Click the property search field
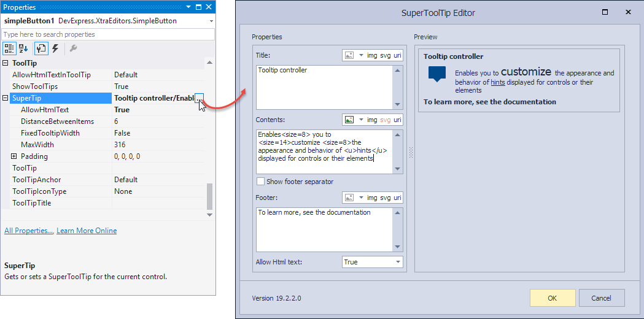The height and width of the screenshot is (319, 644). coord(107,34)
